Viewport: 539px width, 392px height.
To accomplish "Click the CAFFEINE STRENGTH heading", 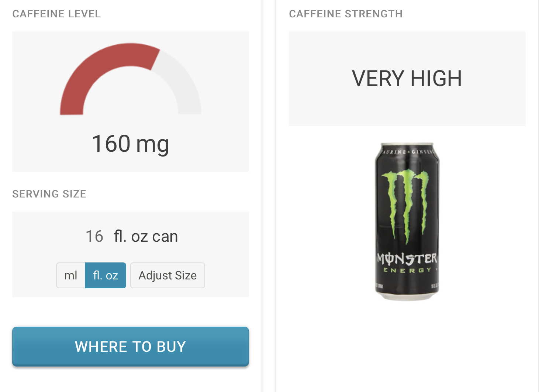I will point(346,14).
